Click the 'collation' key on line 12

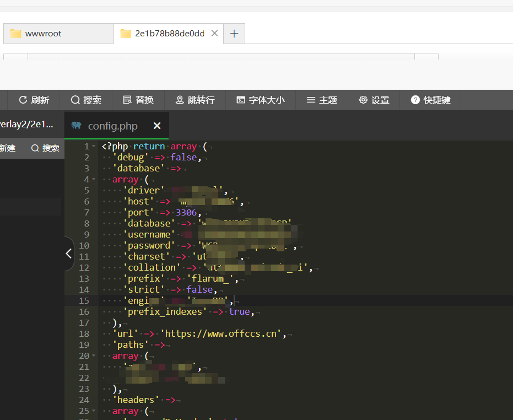tap(152, 267)
